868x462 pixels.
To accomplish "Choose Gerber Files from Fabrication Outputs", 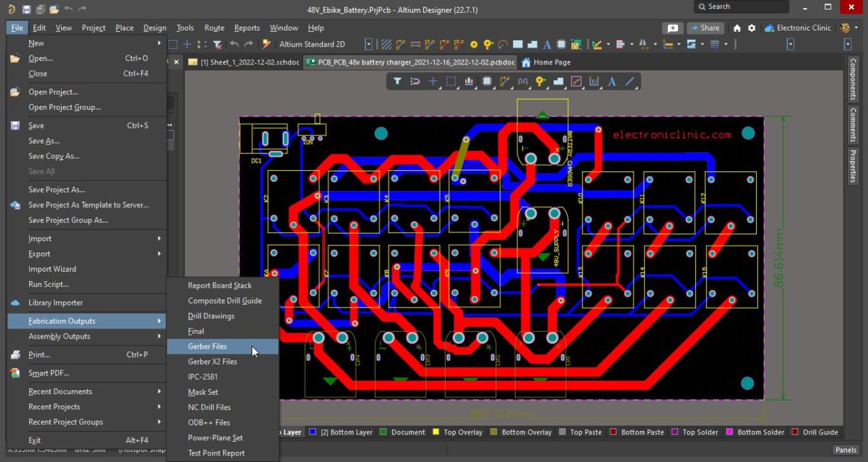I will point(222,346).
